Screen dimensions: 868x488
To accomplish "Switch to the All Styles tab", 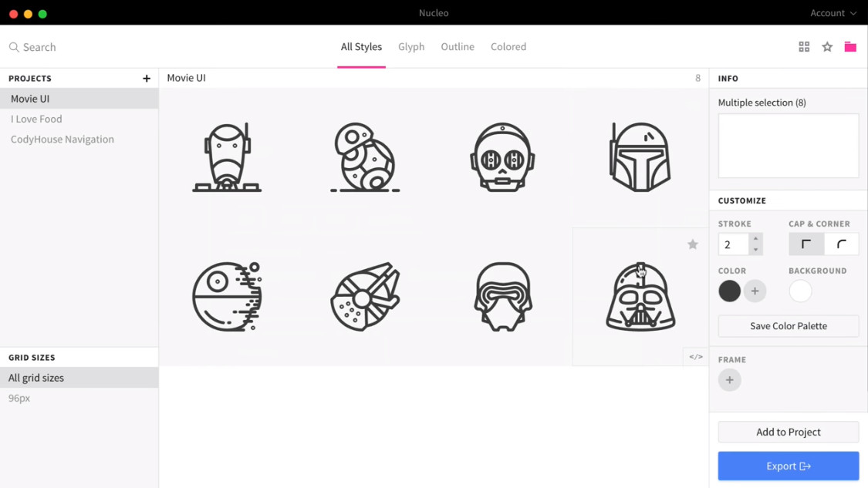I will pyautogui.click(x=362, y=47).
